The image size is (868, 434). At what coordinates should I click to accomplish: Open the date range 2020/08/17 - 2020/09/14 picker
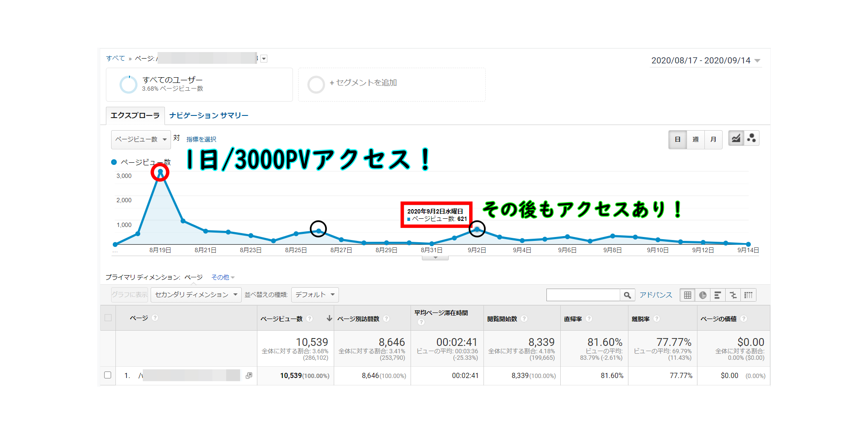pos(705,61)
